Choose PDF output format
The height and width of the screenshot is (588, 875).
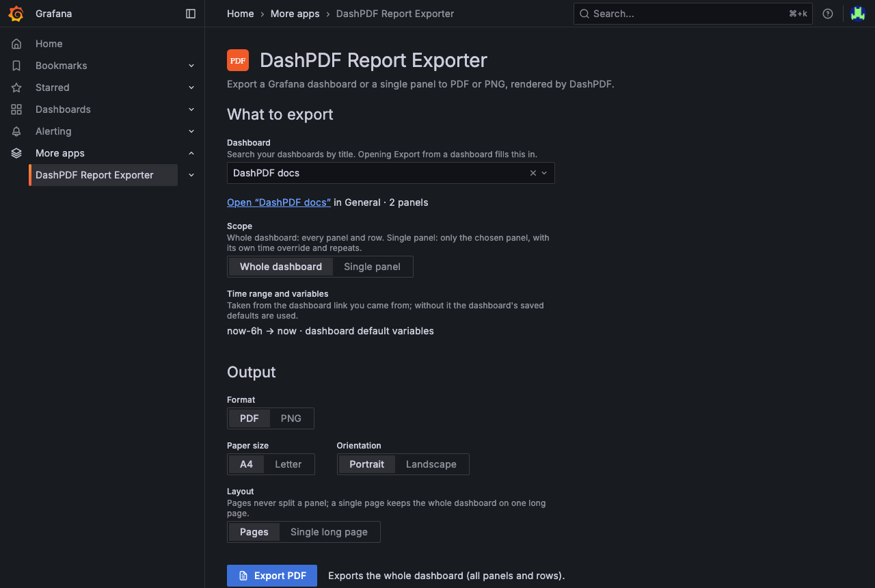(250, 418)
